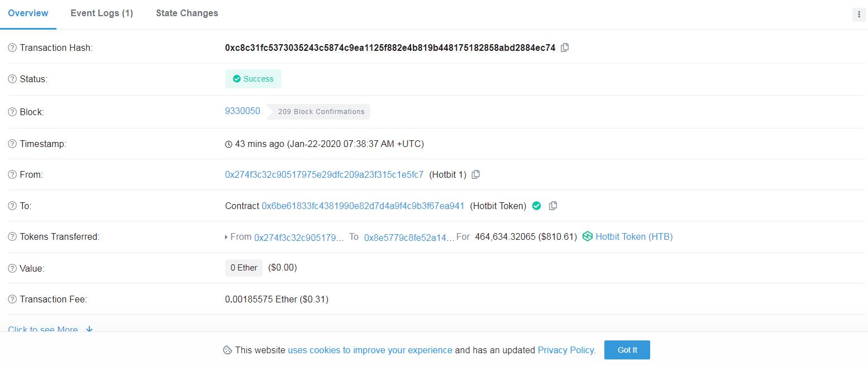This screenshot has width=868, height=365.
Task: Follow the cookies experience policy link
Action: [370, 350]
